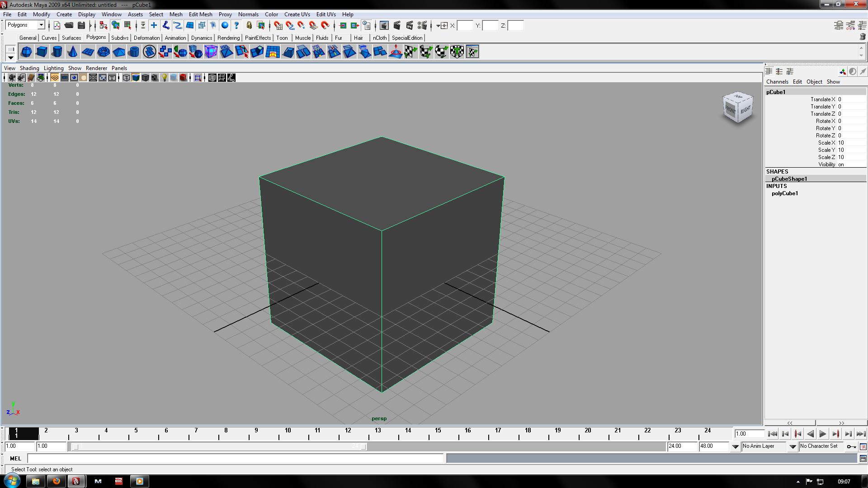Screen dimensions: 868x488
Task: Select the polyCube1 input node
Action: (784, 193)
